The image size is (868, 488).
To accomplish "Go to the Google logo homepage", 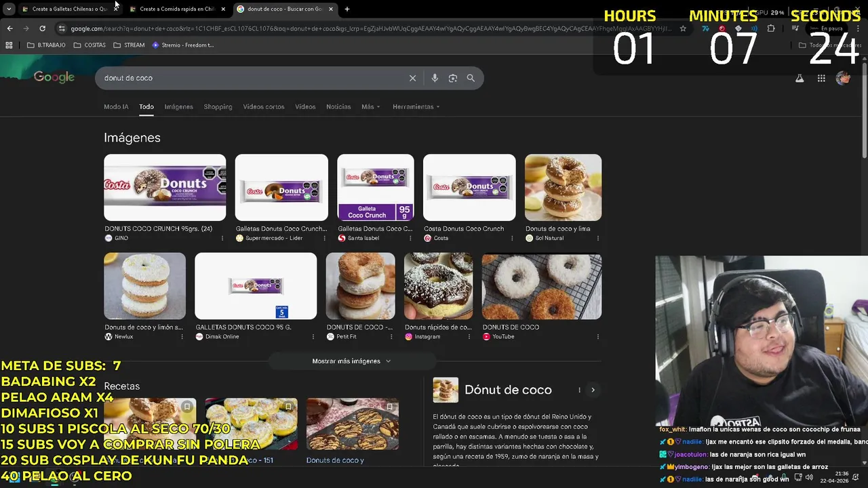I will pos(54,77).
